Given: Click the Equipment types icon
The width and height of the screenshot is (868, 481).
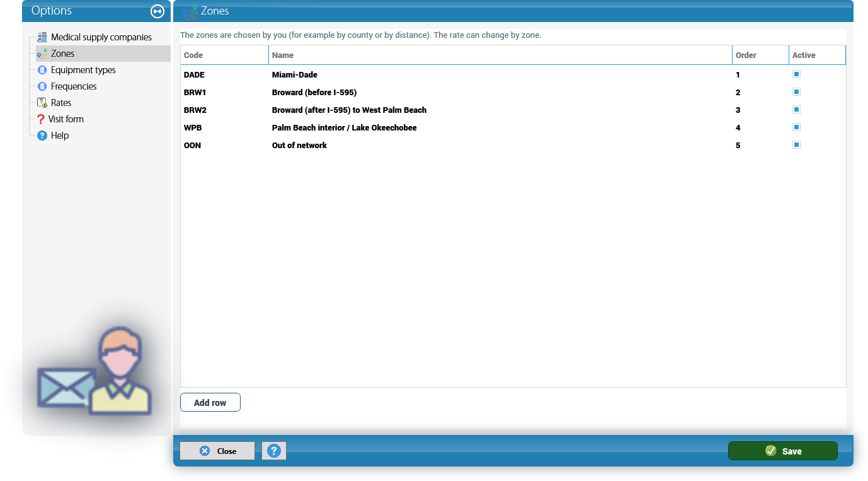Looking at the screenshot, I should (x=42, y=70).
